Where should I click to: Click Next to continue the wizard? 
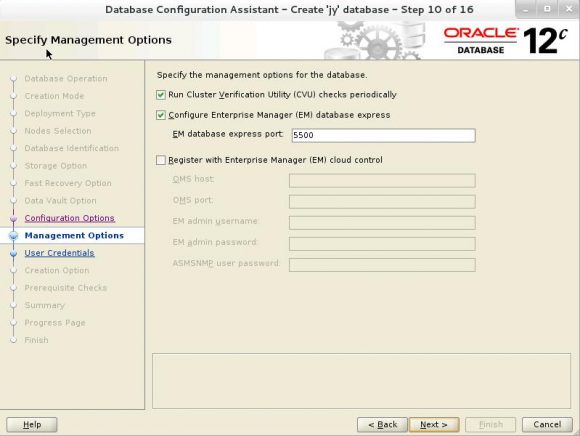[434, 425]
